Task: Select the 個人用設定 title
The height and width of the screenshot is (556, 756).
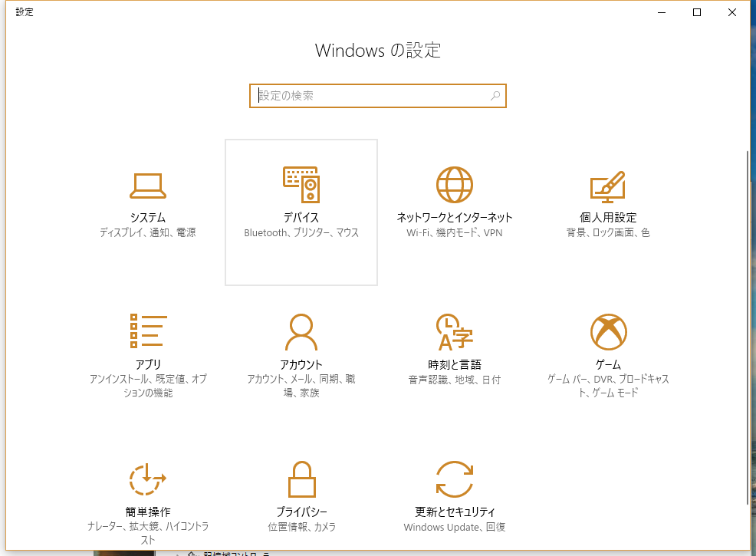Action: coord(609,218)
